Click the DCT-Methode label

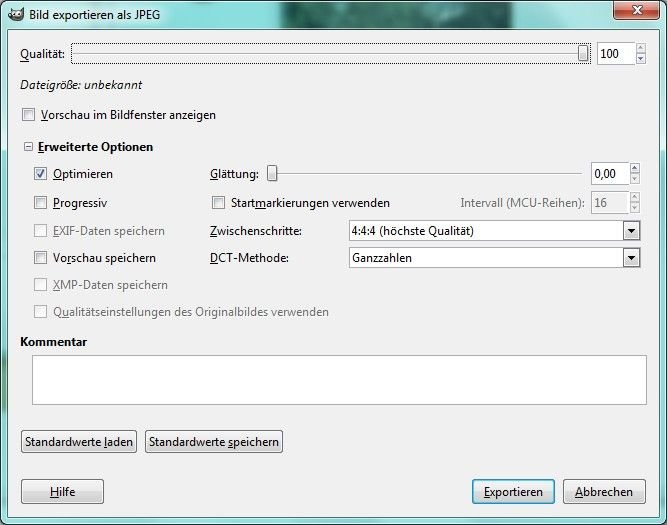pos(249,258)
